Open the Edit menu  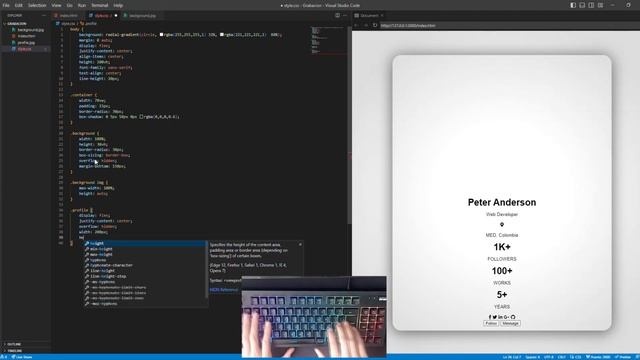[19, 5]
